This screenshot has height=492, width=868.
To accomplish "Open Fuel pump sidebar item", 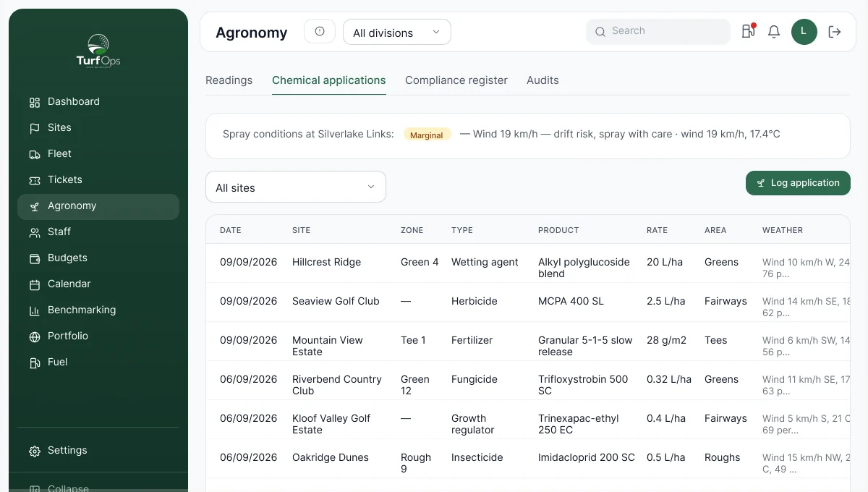I will pos(98,362).
